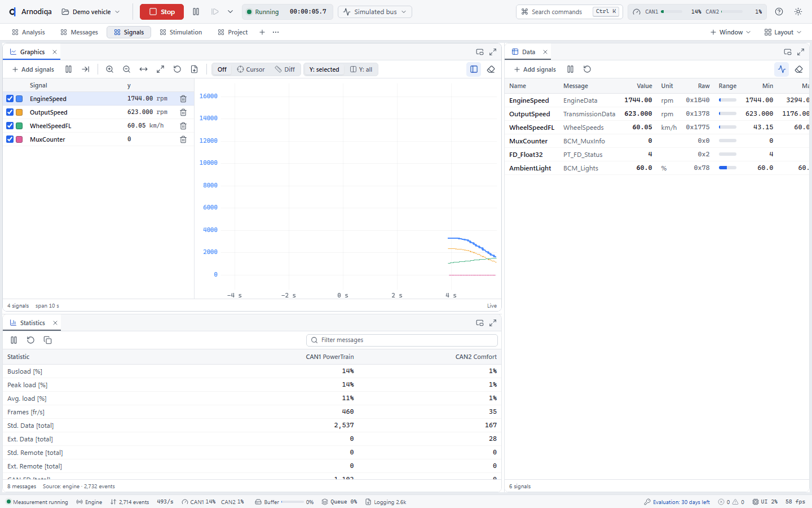Reset the Data panel min/max values

point(587,69)
